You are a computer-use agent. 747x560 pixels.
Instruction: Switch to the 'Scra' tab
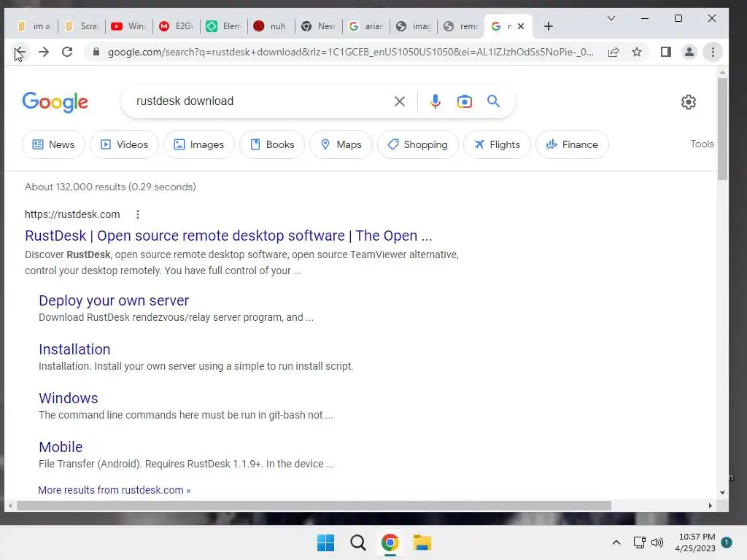pyautogui.click(x=82, y=26)
